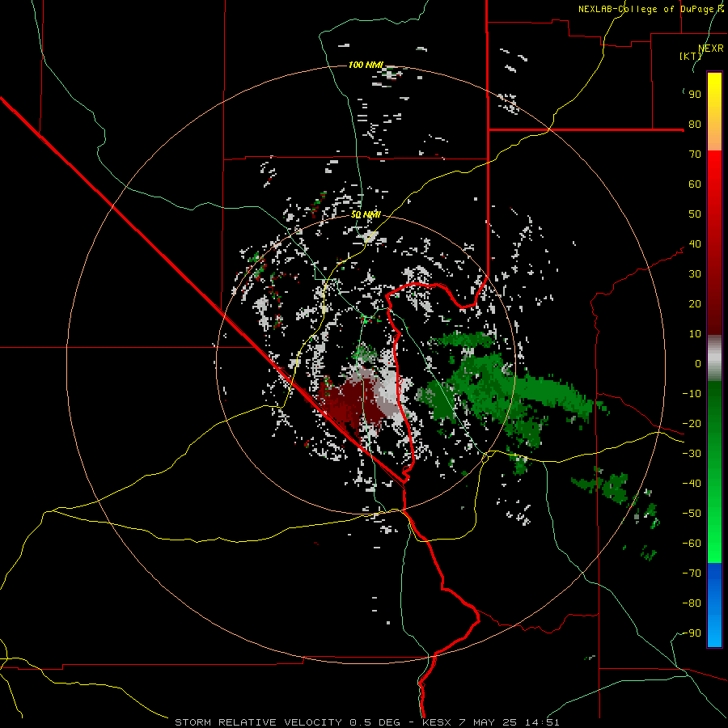Click the positive 10 knot scale label

[695, 334]
